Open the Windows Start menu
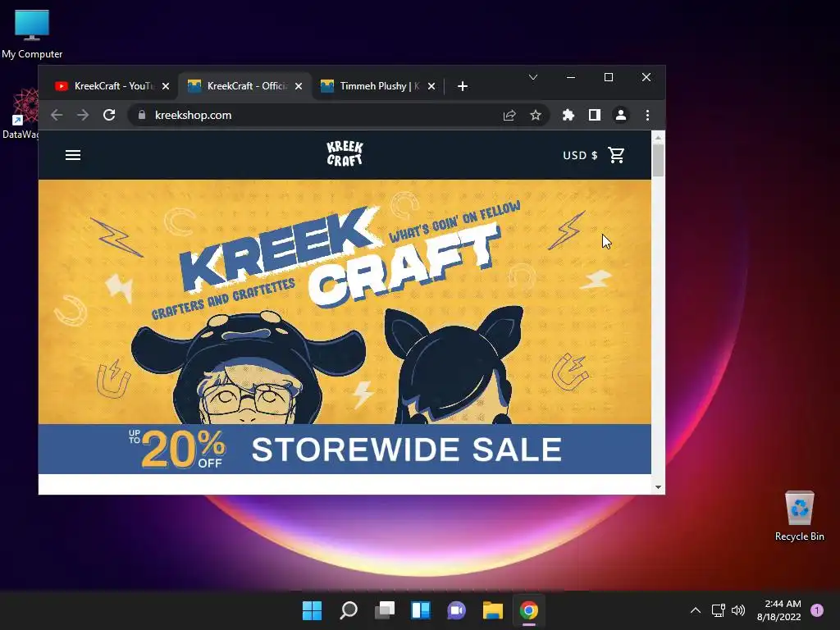 point(313,610)
